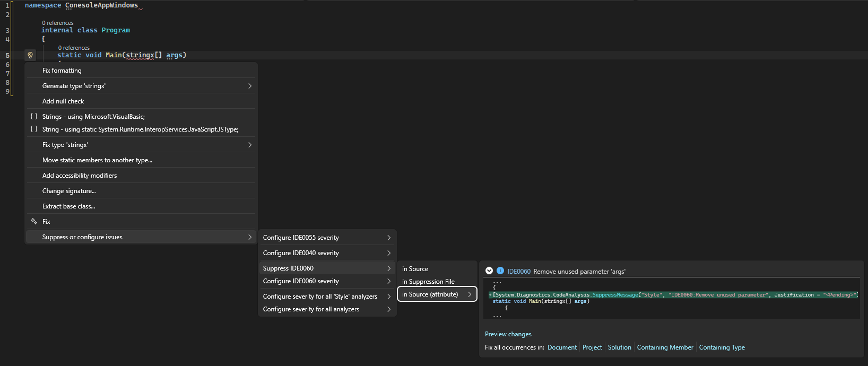Image resolution: width=868 pixels, height=366 pixels.
Task: Click the lightbulb quick actions icon
Action: click(x=30, y=55)
